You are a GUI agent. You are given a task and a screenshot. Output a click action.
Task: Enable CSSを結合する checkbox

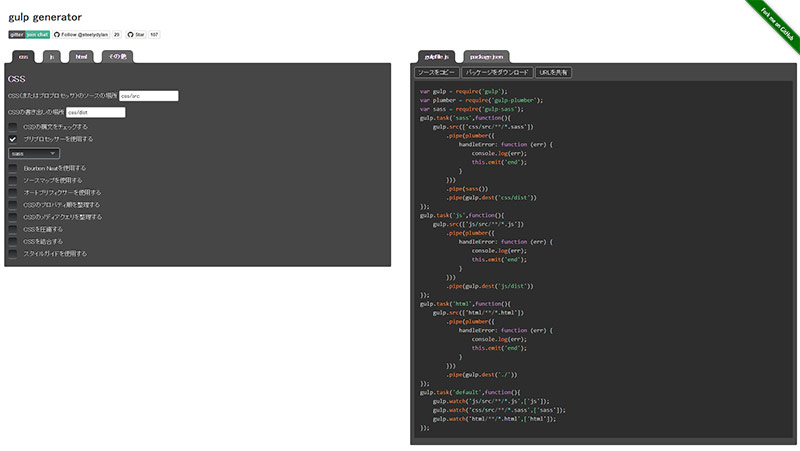(13, 241)
